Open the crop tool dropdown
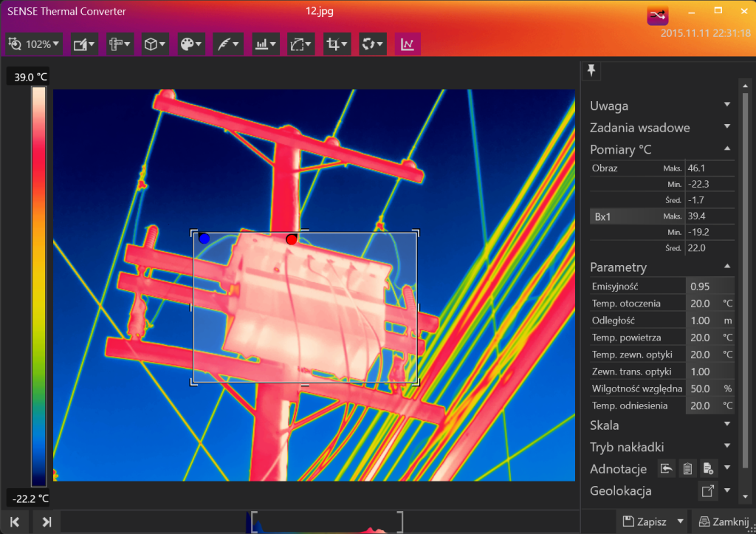 tap(337, 44)
